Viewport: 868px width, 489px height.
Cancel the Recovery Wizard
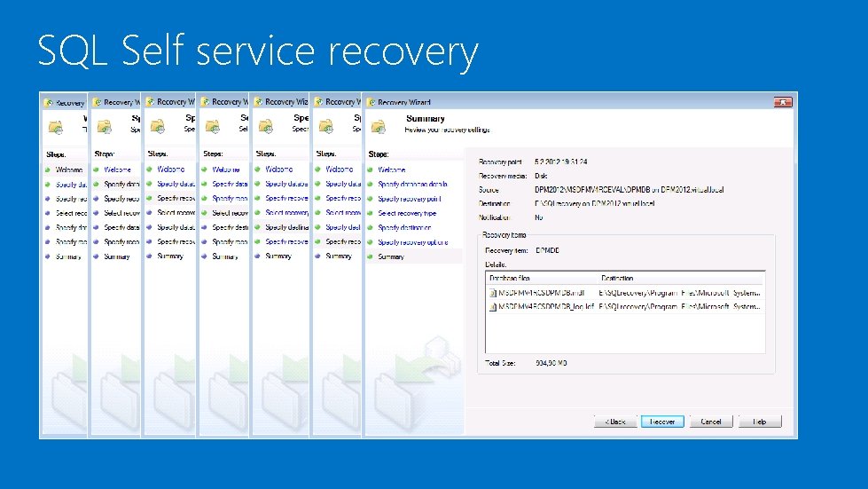click(711, 422)
